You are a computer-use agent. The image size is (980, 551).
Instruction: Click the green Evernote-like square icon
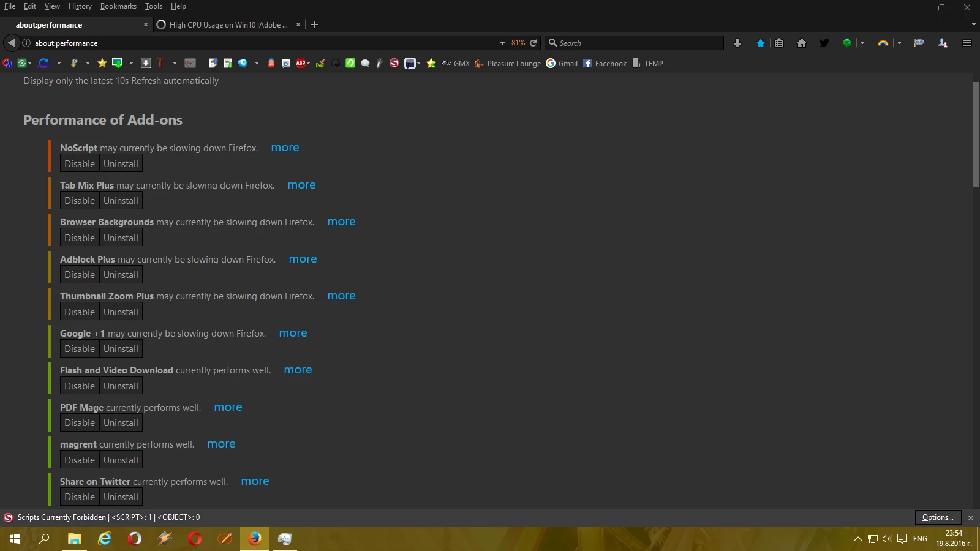point(350,63)
